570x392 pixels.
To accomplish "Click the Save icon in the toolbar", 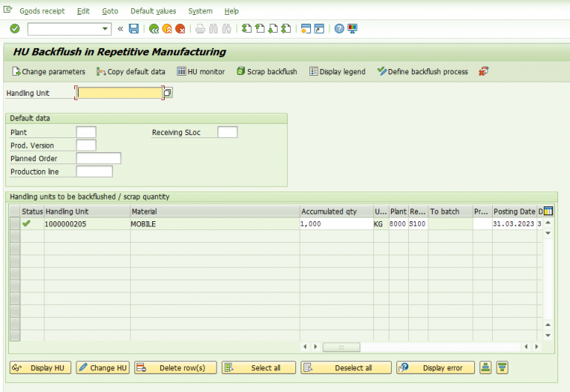I will tap(134, 29).
